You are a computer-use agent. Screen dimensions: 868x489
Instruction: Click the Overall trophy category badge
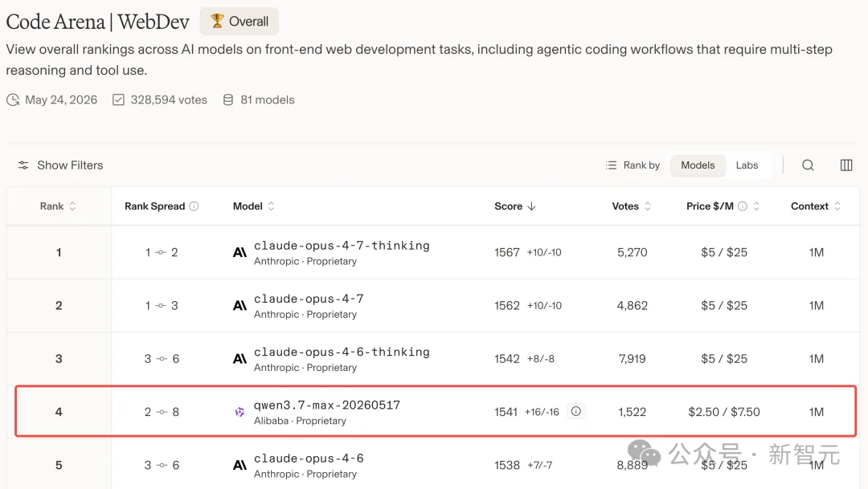pyautogui.click(x=240, y=22)
